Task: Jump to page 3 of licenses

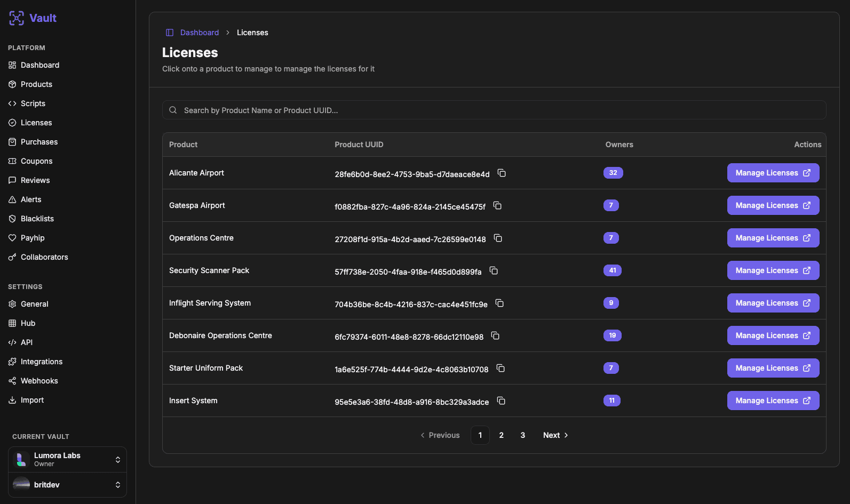Action: pyautogui.click(x=523, y=435)
